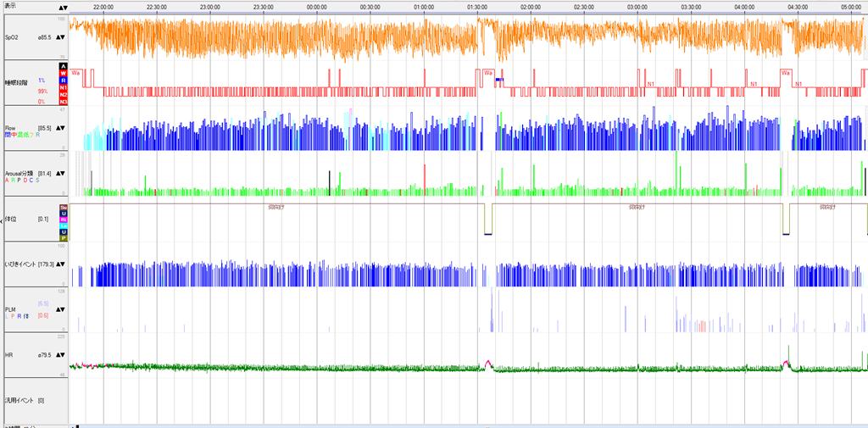Select the red W sleep stage legend box
Viewport: 868px width, 428px height.
click(63, 73)
